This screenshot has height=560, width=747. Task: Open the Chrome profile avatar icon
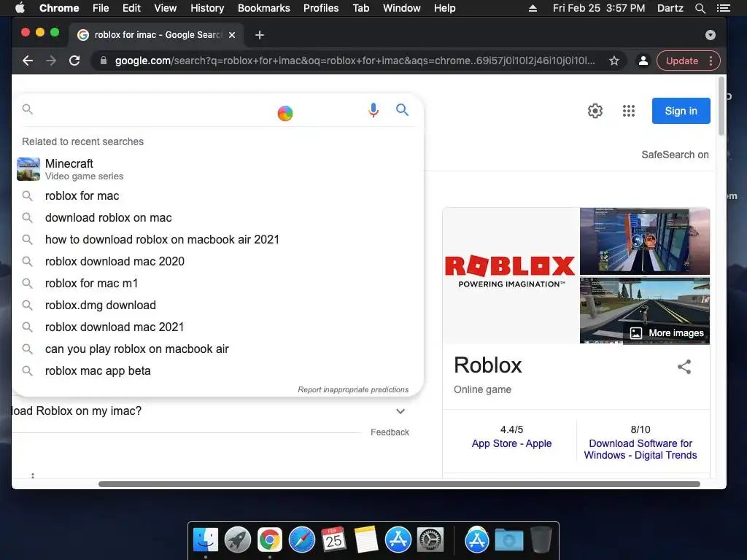[643, 61]
